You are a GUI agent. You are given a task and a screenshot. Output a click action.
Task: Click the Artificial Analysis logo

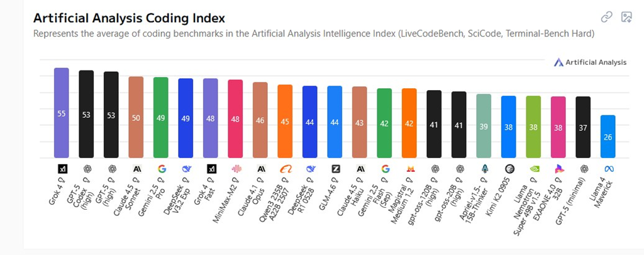click(x=590, y=62)
